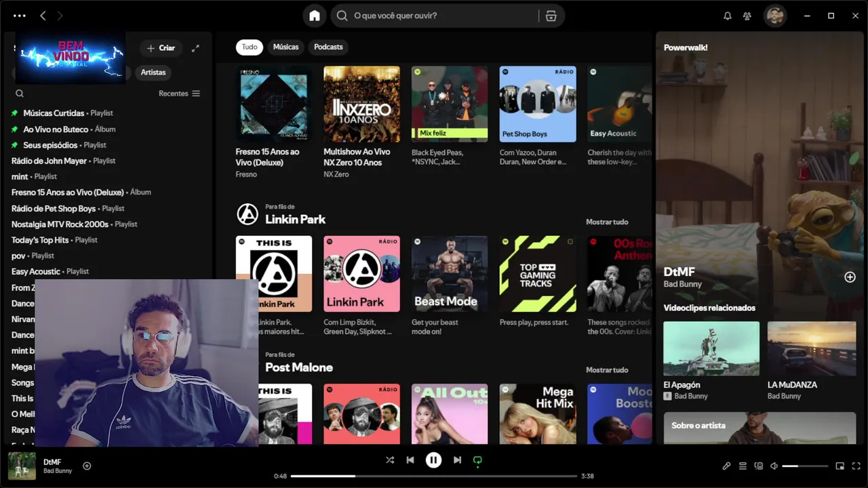Image resolution: width=868 pixels, height=488 pixels.
Task: Click DtMF album art in player bar
Action: tap(22, 466)
